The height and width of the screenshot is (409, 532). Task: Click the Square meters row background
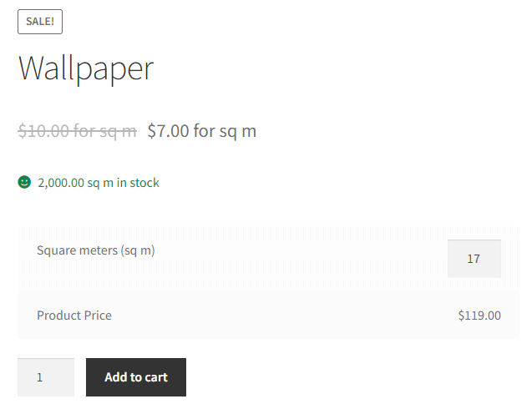pyautogui.click(x=268, y=259)
